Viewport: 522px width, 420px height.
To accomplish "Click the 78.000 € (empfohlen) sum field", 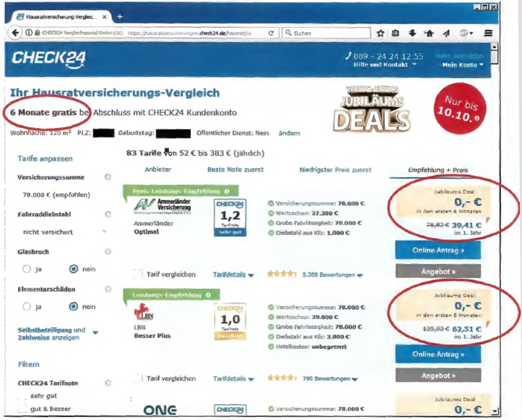I will coord(56,195).
